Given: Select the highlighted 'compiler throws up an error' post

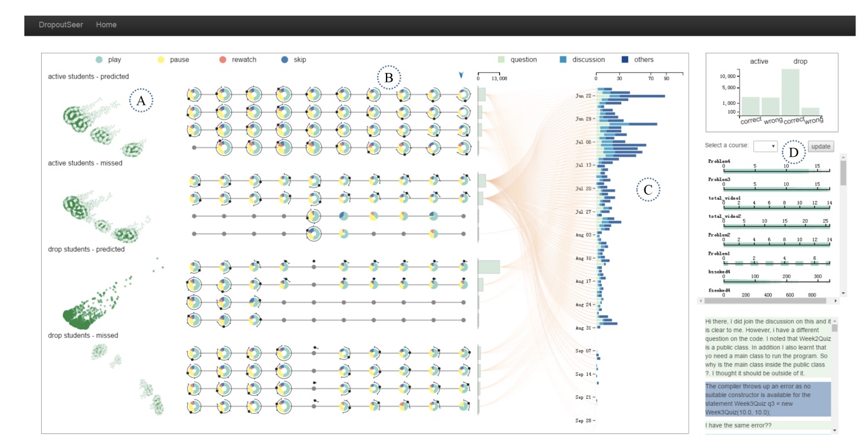Looking at the screenshot, I should (767, 400).
